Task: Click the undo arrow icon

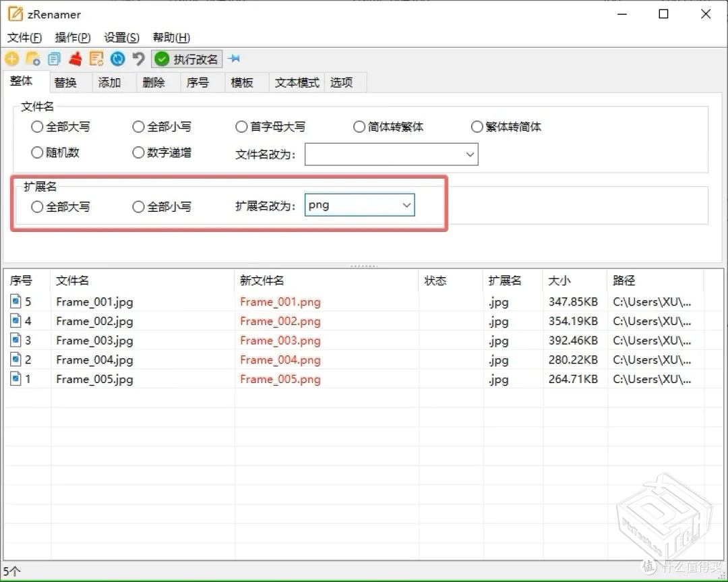Action: (138, 59)
